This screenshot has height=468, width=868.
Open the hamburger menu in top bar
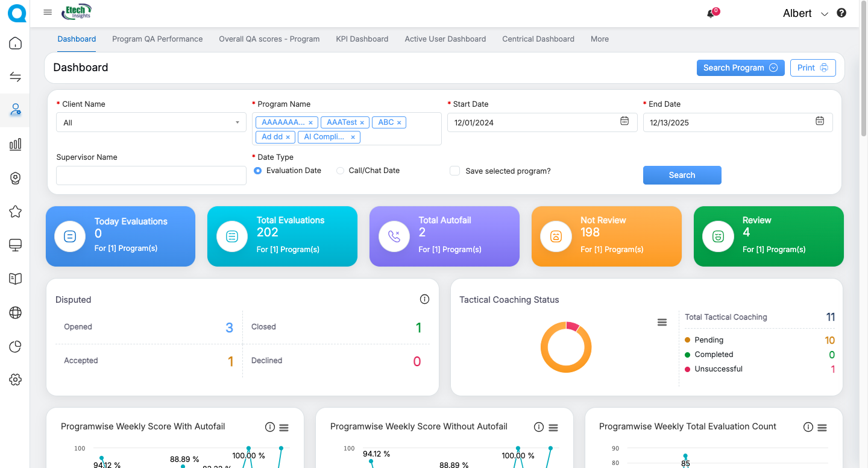click(48, 12)
